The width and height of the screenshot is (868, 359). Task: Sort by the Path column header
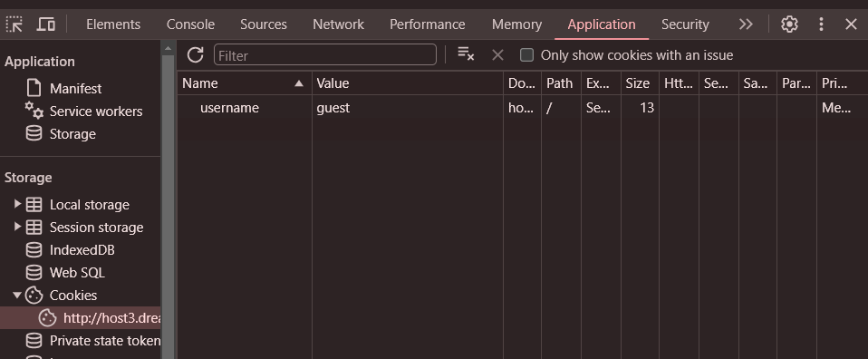[562, 83]
